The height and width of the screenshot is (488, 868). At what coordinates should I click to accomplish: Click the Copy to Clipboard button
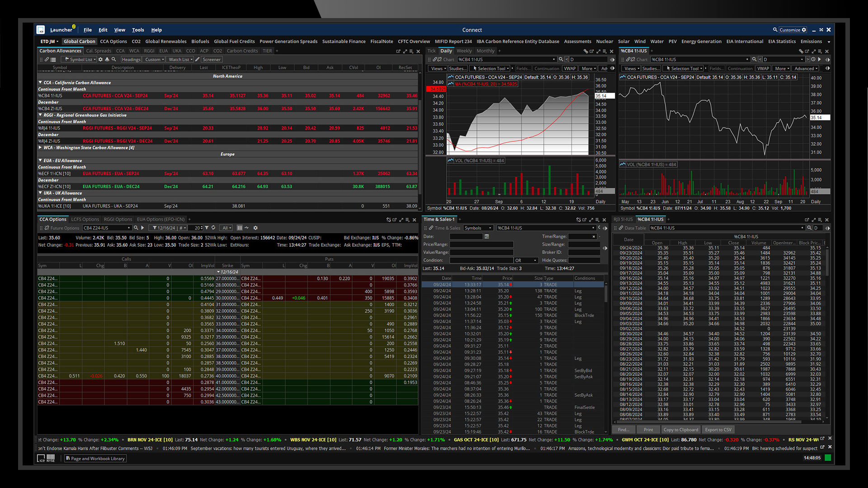(680, 430)
